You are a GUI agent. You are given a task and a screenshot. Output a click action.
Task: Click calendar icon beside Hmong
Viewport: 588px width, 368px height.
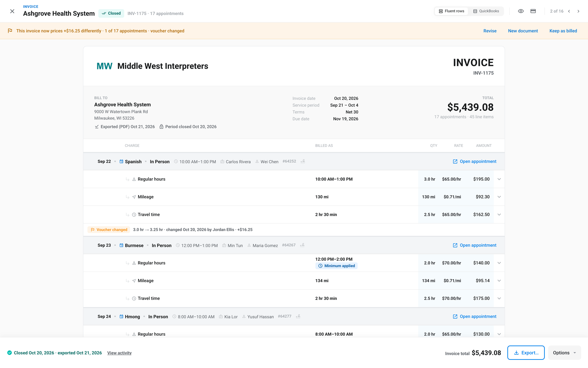click(x=121, y=317)
